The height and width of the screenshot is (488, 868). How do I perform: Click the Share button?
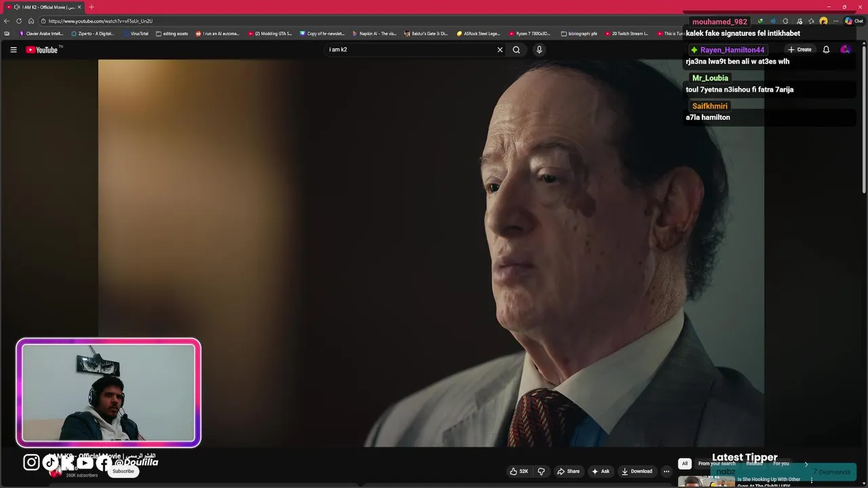[568, 471]
